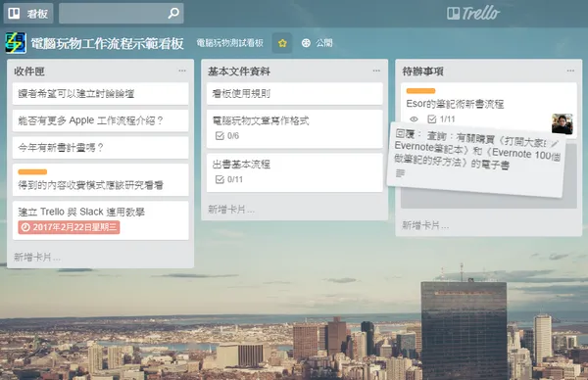This screenshot has height=380, width=588.
Task: Open list menu for 收件匣
Action: pyautogui.click(x=182, y=71)
